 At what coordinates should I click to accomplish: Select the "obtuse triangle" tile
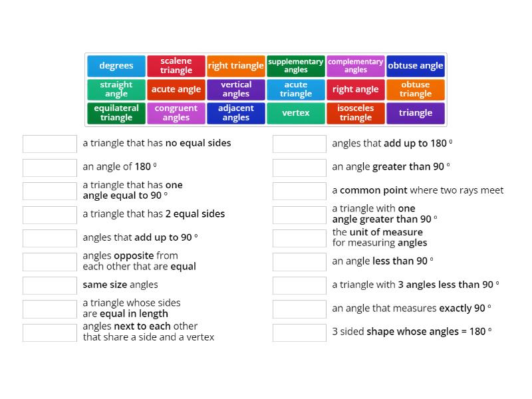[416, 89]
